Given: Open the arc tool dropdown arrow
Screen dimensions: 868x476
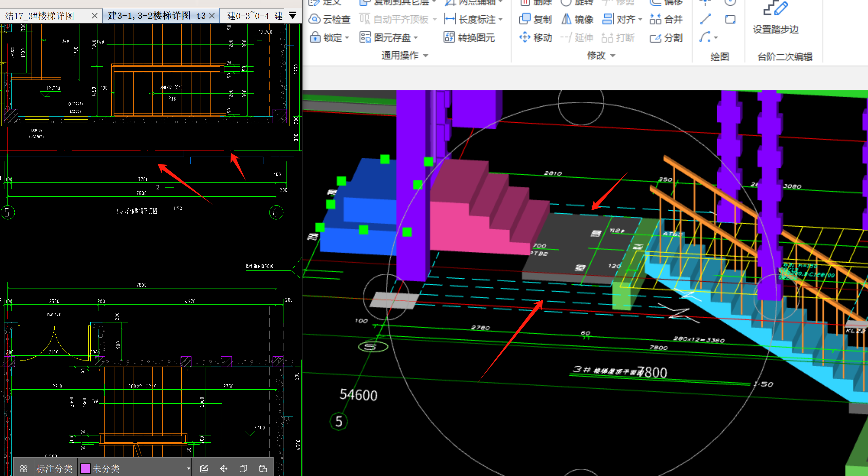Looking at the screenshot, I should (716, 38).
